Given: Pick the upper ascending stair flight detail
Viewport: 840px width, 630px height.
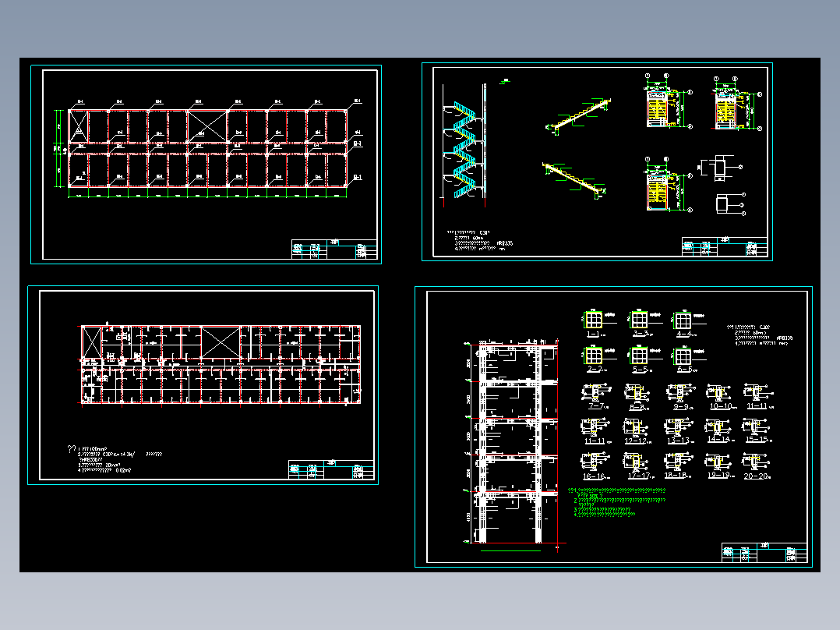Looking at the screenshot, I should coord(579,117).
